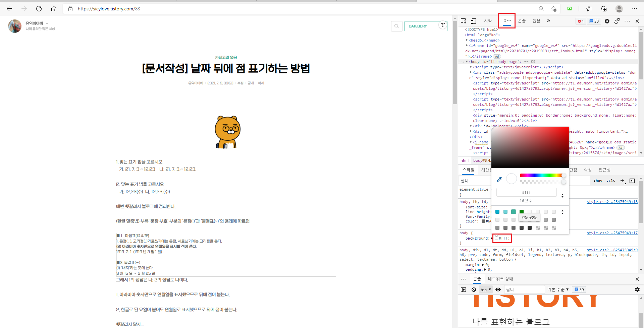The width and height of the screenshot is (644, 328).
Task: Open the console drawer ellipsis menu
Action: point(464,279)
